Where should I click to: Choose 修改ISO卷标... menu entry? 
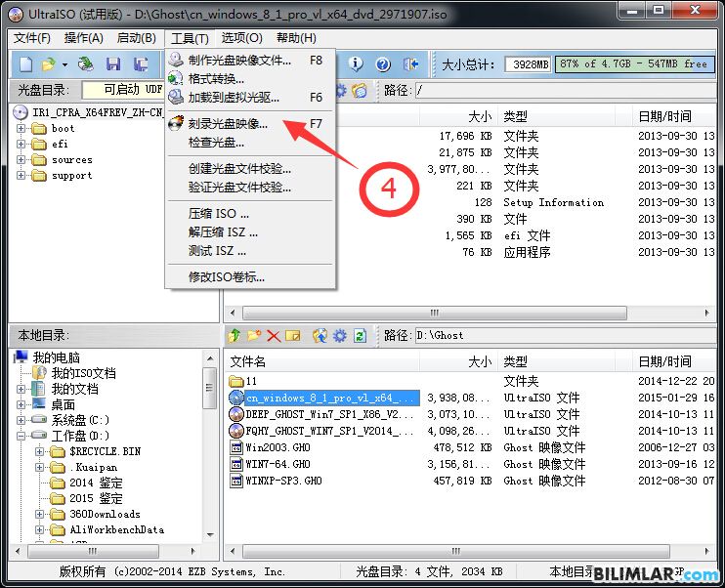pyautogui.click(x=250, y=276)
